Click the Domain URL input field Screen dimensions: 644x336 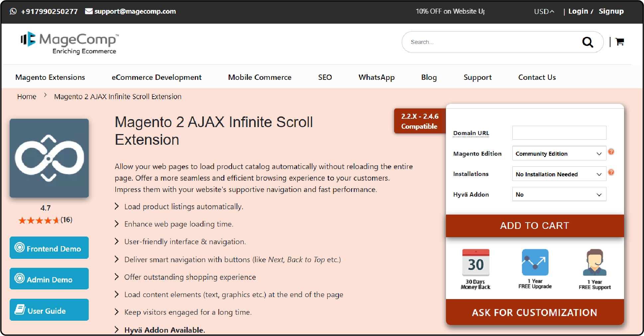(x=559, y=133)
